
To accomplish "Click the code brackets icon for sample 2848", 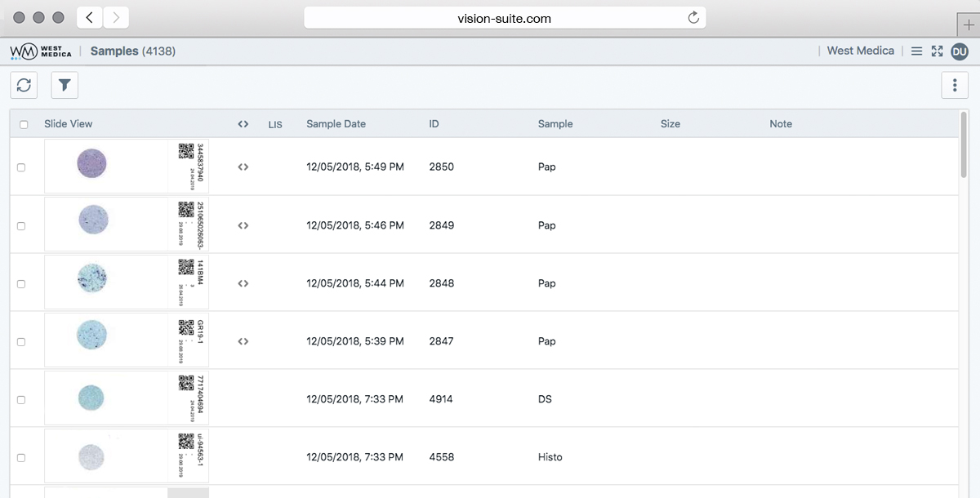I will [x=243, y=283].
